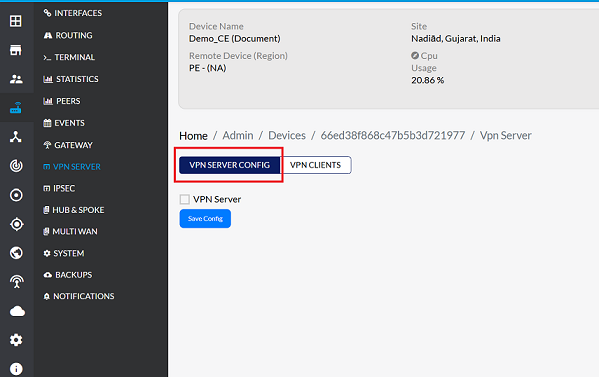Open SYSTEM menu item
This screenshot has height=377, width=599.
pyautogui.click(x=64, y=253)
